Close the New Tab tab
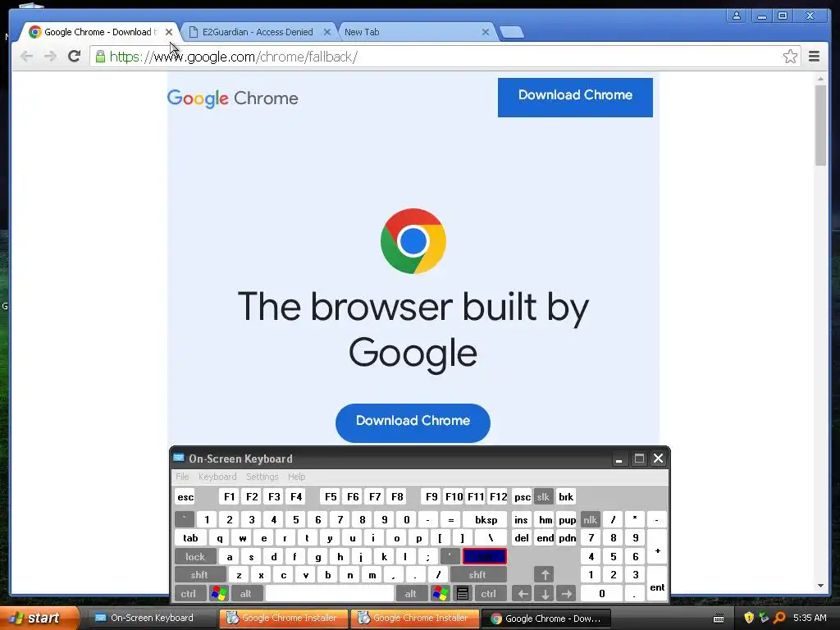 [486, 32]
